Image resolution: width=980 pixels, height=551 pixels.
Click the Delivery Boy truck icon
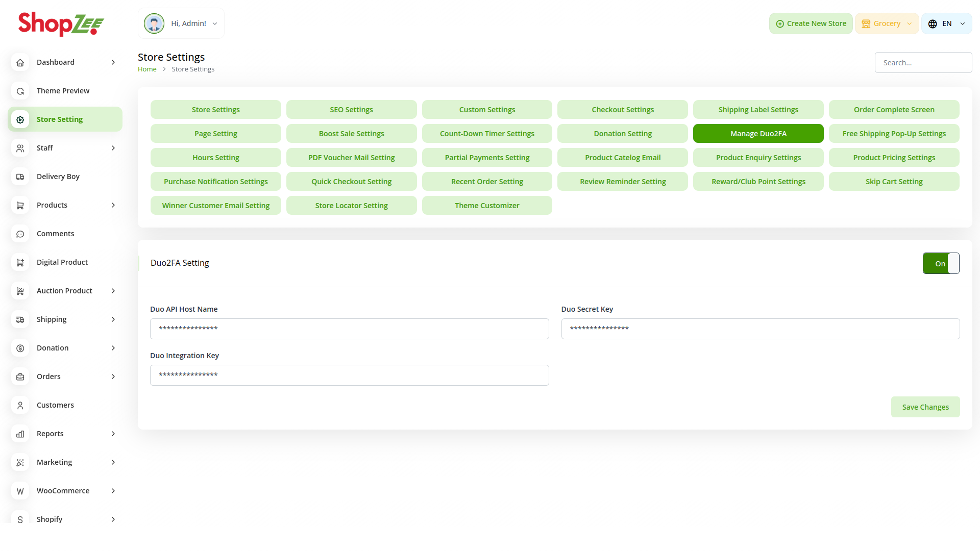[20, 177]
